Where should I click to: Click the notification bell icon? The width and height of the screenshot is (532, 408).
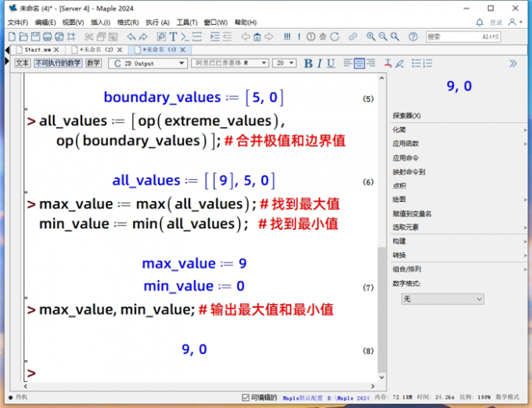click(480, 23)
